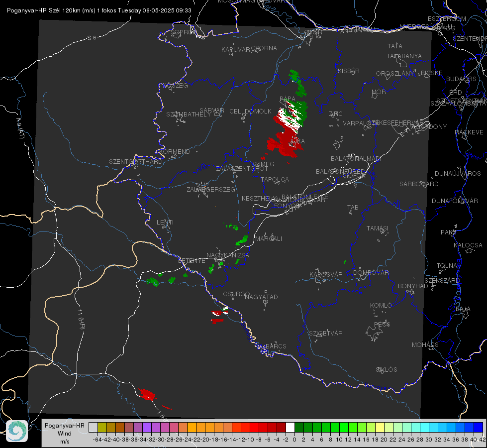Select the KISBER city label
487x448 pixels.
(349, 71)
